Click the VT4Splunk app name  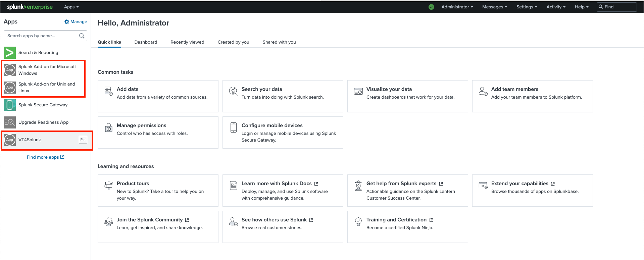pyautogui.click(x=30, y=140)
